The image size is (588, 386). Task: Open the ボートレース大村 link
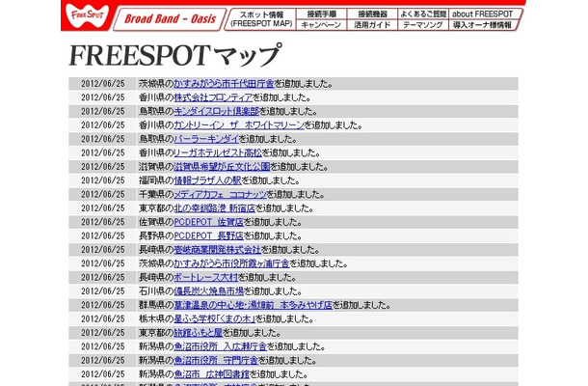[x=206, y=278]
